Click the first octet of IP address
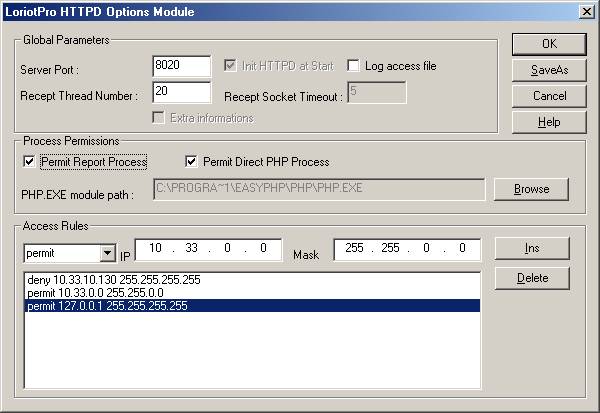 tap(155, 248)
